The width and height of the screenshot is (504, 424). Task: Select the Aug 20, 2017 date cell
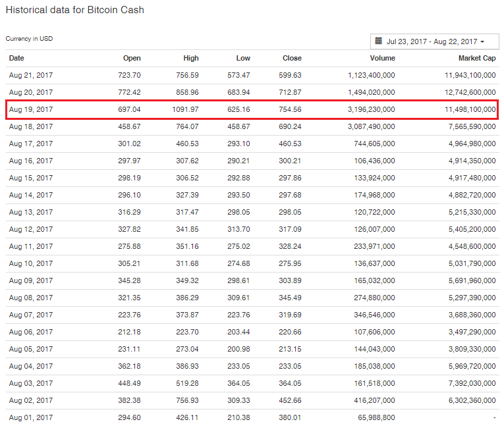[31, 93]
